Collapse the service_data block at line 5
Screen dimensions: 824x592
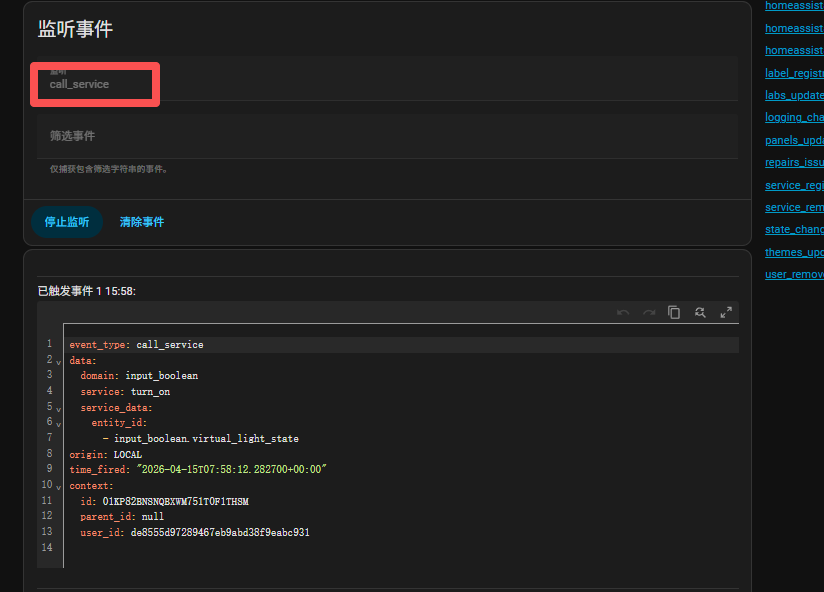pos(59,408)
